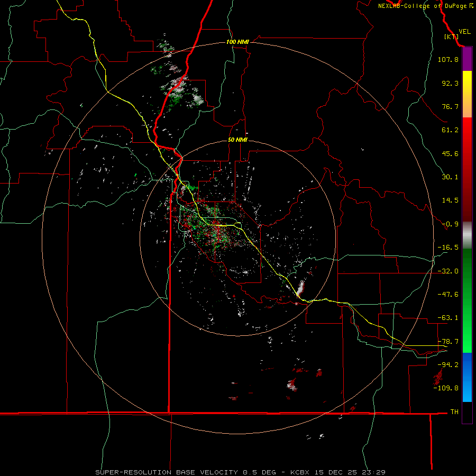Select the -32.0 scale value
This screenshot has height=476, width=476.
point(448,271)
